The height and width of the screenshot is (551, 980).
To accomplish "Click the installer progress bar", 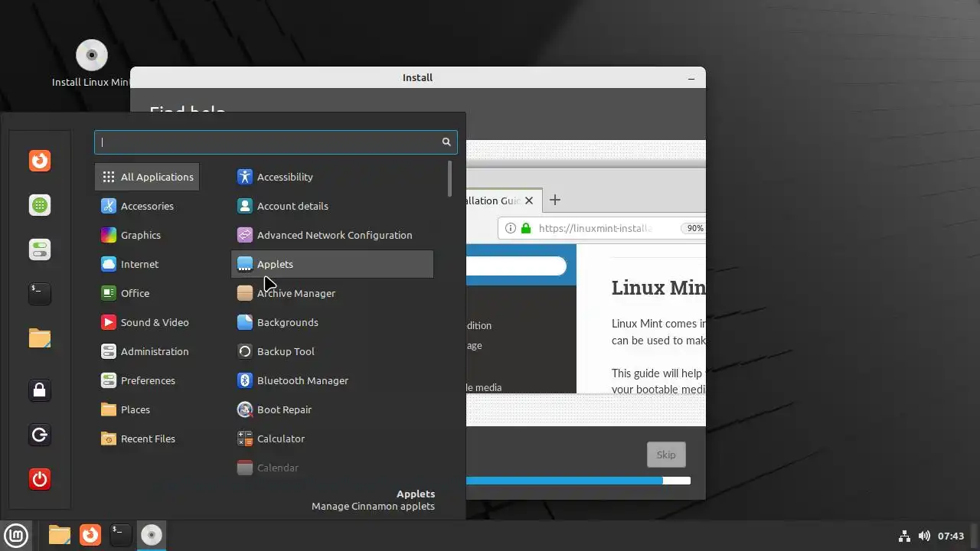I will click(x=578, y=481).
